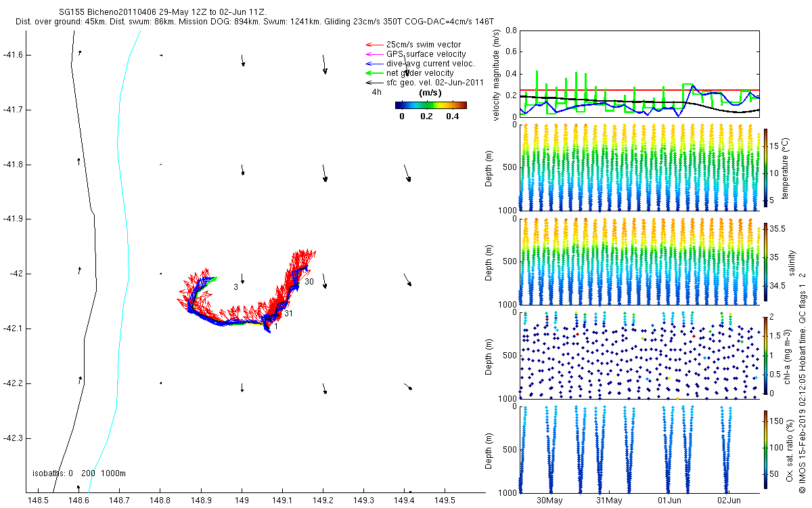Click the blue dive-avg current legend arrow
The image size is (812, 508).
coord(374,64)
